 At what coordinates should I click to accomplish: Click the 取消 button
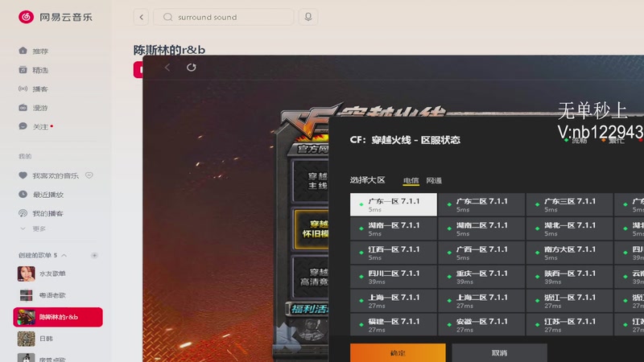pos(499,353)
